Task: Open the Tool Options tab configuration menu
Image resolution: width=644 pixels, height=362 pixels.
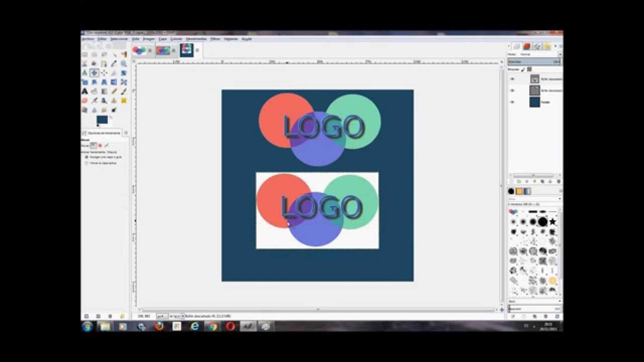Action: [126, 133]
